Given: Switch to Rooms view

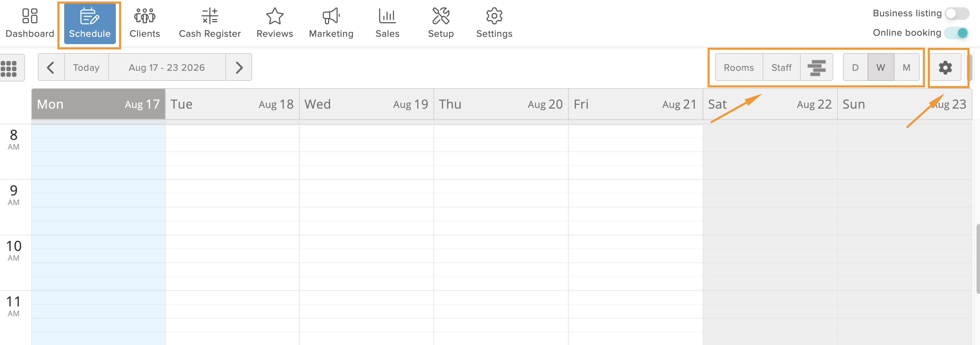Looking at the screenshot, I should tap(739, 67).
